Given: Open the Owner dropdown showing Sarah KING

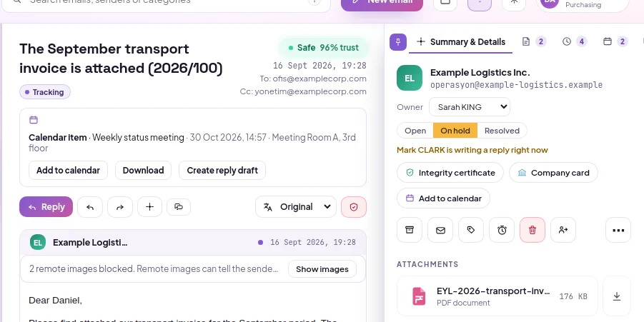Looking at the screenshot, I should click(470, 107).
